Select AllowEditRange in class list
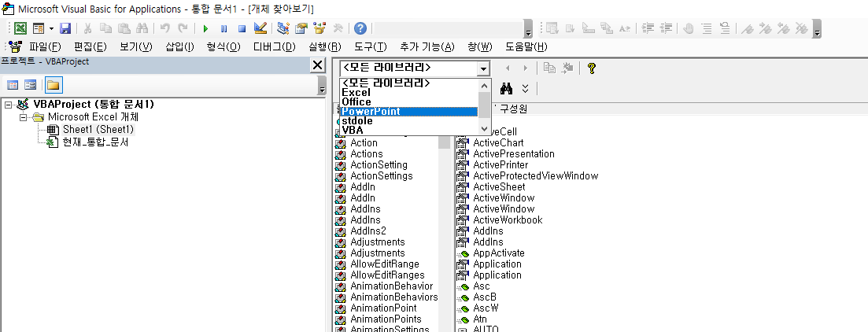The image size is (868, 332). pos(385,264)
